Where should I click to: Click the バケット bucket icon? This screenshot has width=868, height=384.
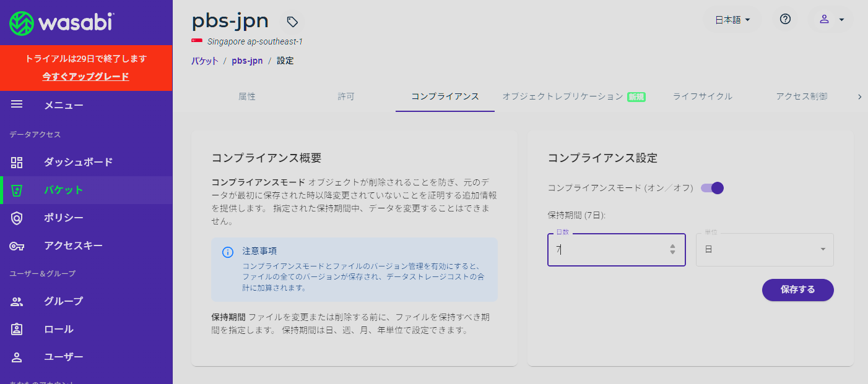pyautogui.click(x=17, y=190)
